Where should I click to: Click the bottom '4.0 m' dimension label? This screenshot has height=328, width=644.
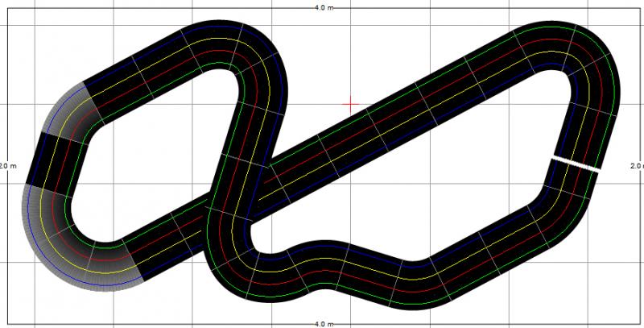click(323, 323)
